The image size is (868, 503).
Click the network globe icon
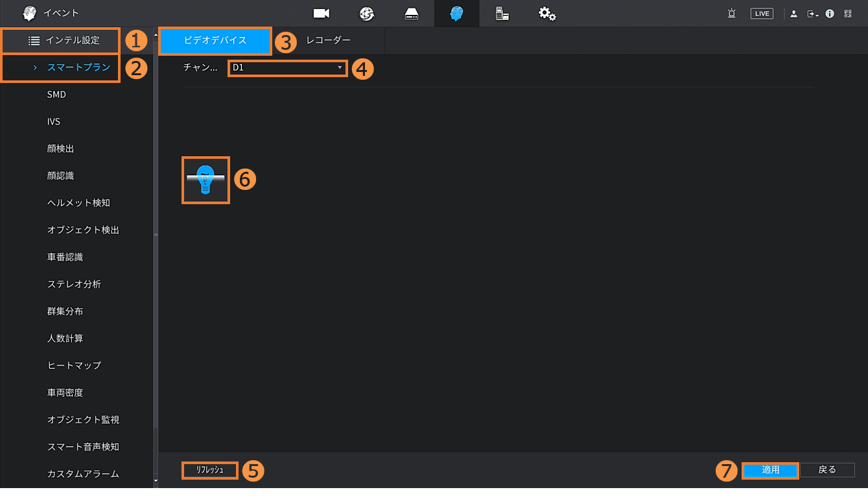367,14
